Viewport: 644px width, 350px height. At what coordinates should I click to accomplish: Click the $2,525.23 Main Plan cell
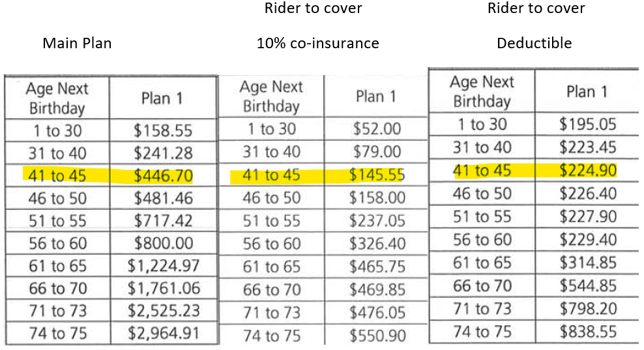(x=163, y=310)
